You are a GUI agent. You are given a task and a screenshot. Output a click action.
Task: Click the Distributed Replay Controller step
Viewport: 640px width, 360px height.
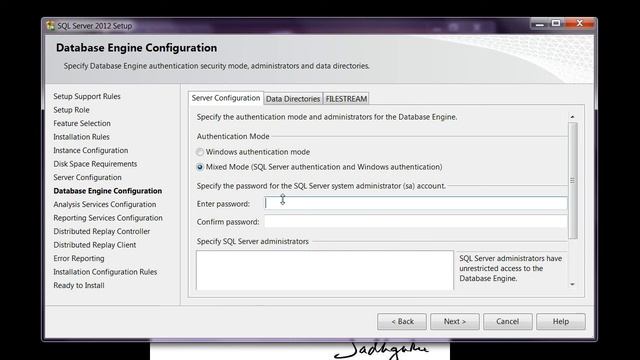click(102, 231)
